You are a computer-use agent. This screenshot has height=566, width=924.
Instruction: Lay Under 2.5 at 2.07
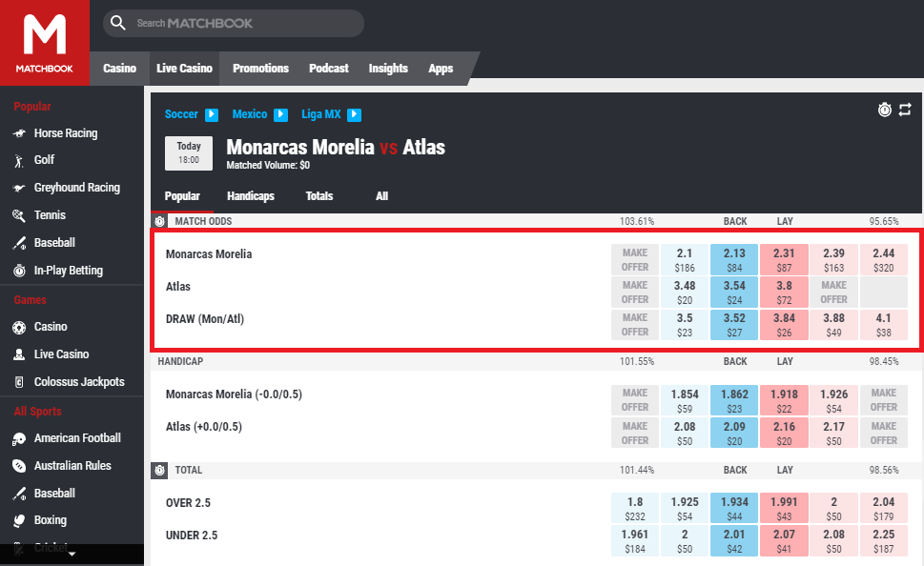(x=784, y=540)
